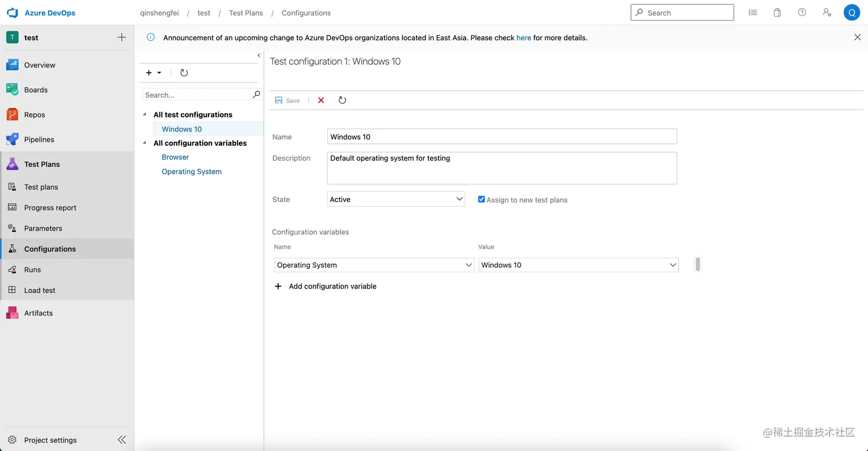Delete configuration with red X icon
This screenshot has width=868, height=451.
click(x=321, y=100)
